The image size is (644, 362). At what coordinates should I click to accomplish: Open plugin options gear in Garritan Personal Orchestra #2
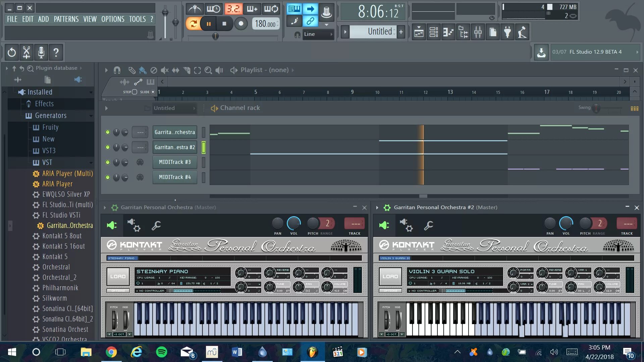click(406, 225)
